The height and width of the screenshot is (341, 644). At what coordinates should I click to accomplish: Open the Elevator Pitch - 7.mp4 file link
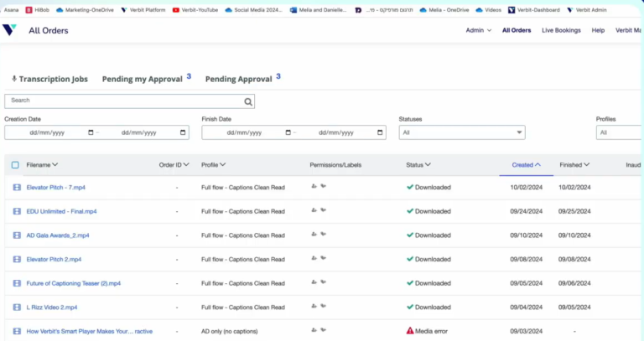click(x=56, y=188)
